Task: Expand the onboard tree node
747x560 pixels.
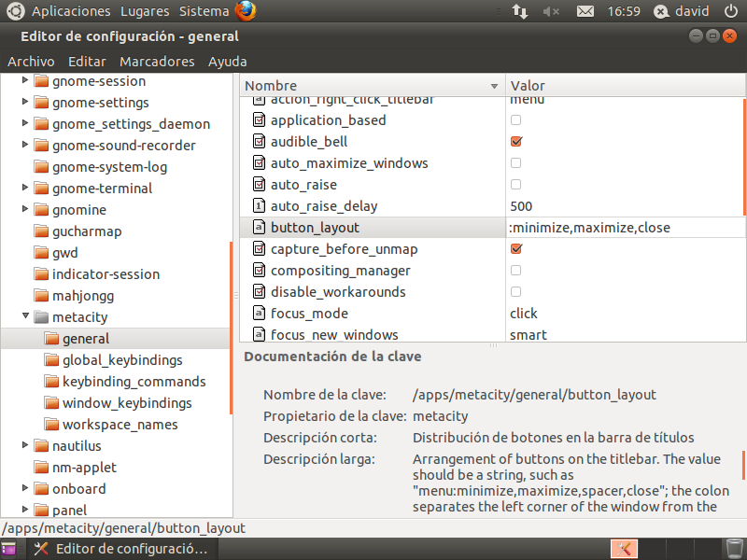Action: 25,487
